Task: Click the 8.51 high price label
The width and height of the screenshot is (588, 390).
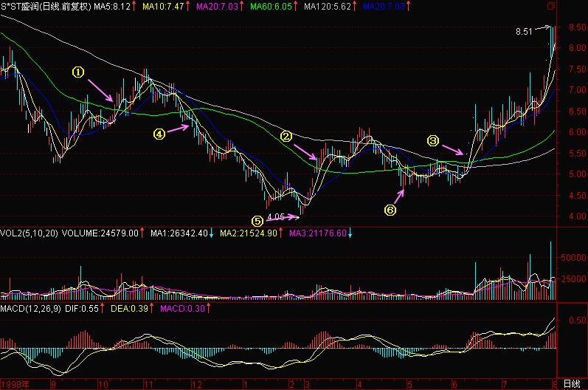Action: tap(524, 32)
